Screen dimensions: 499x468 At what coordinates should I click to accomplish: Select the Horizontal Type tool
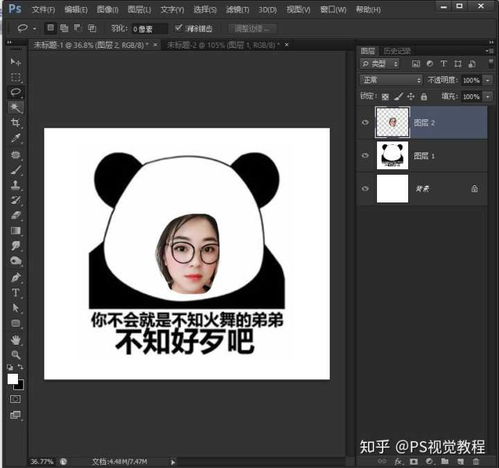[15, 293]
